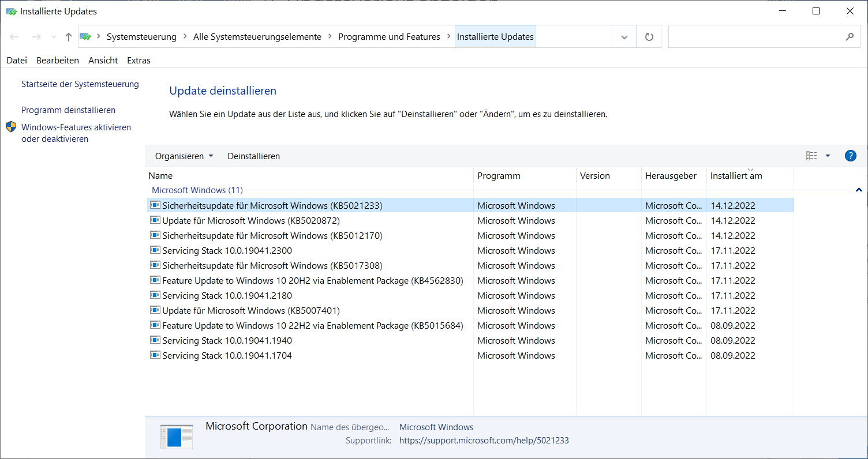
Task: Open the Bearbeiten menu
Action: tap(58, 60)
